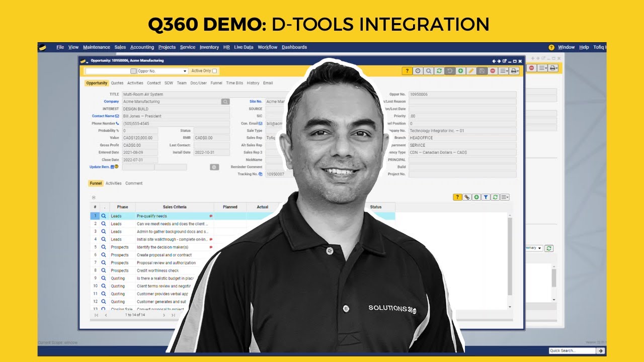Click the Company field label link

(x=112, y=102)
